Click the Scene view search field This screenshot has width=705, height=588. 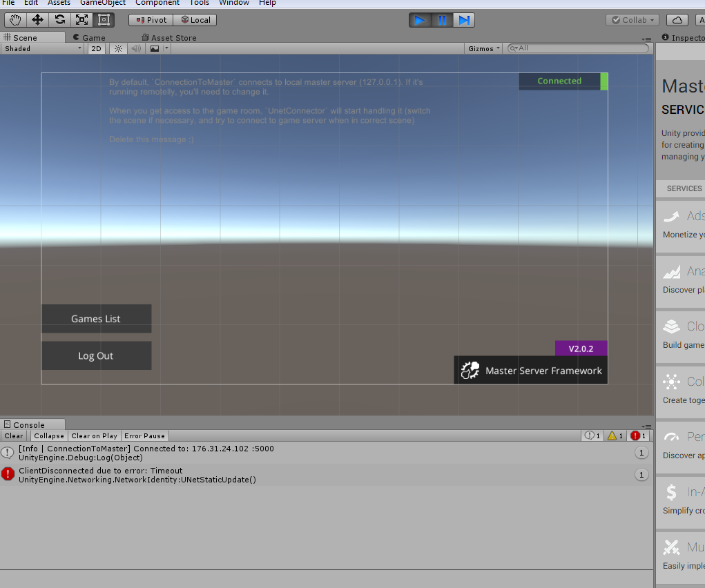[x=579, y=48]
